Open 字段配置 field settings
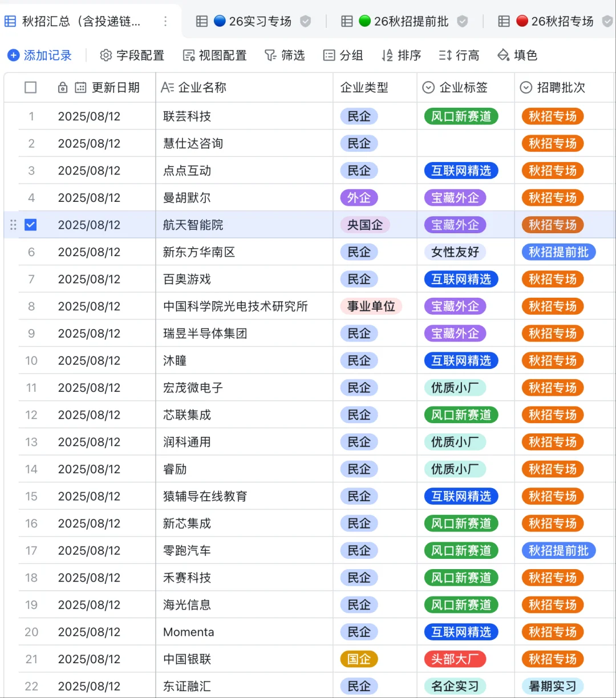Image resolution: width=616 pixels, height=698 pixels. [132, 55]
